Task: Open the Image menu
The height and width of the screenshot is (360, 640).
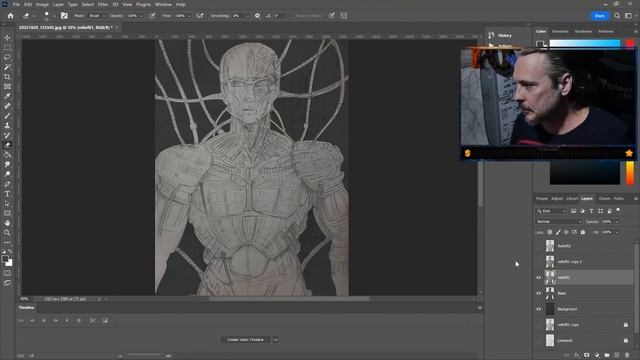Action: pos(42,4)
